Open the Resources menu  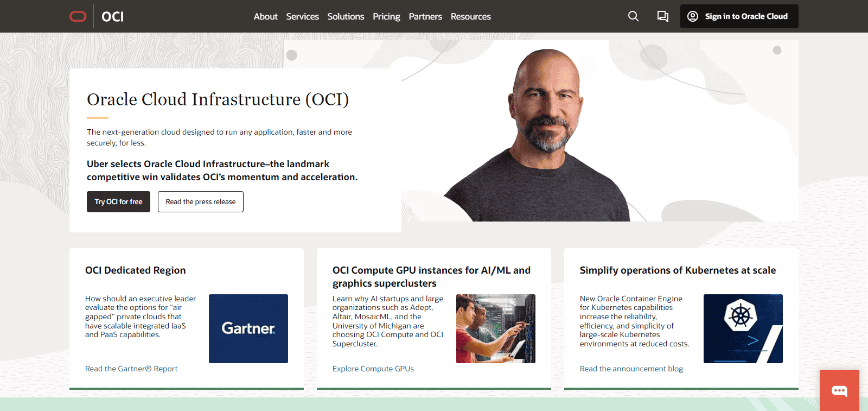[470, 17]
